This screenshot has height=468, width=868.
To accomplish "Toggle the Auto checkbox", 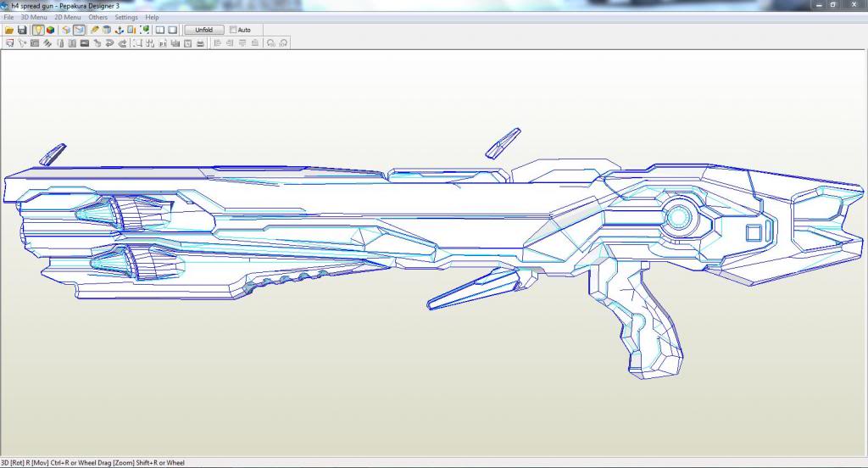I will pos(233,30).
